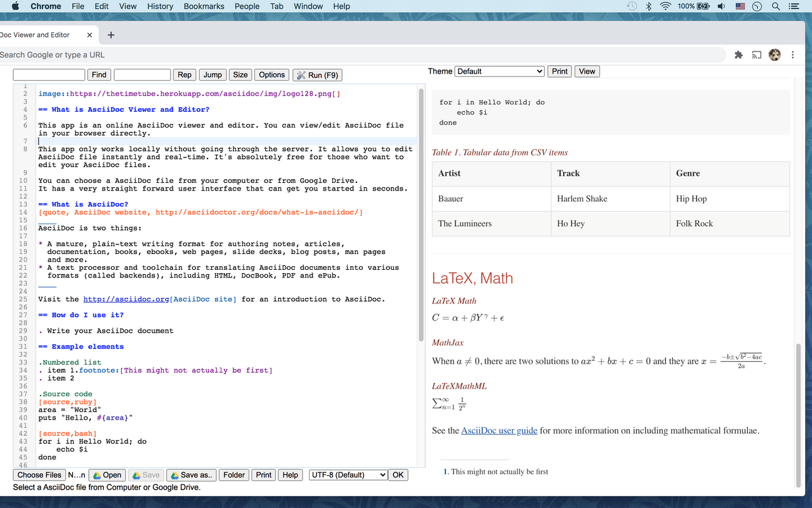This screenshot has width=812, height=508.
Task: Click the OK button
Action: click(x=398, y=475)
